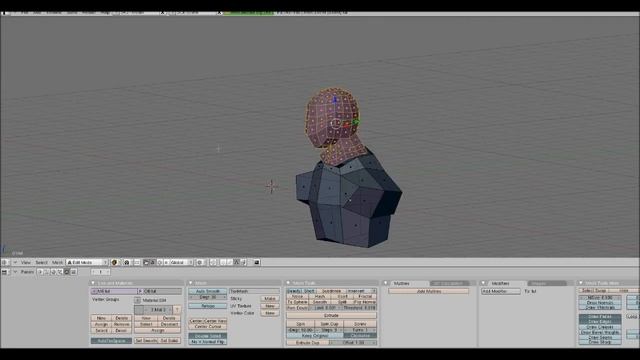The height and width of the screenshot is (360, 640).
Task: Click the question mark button beside Mat slot
Action: 177,310
